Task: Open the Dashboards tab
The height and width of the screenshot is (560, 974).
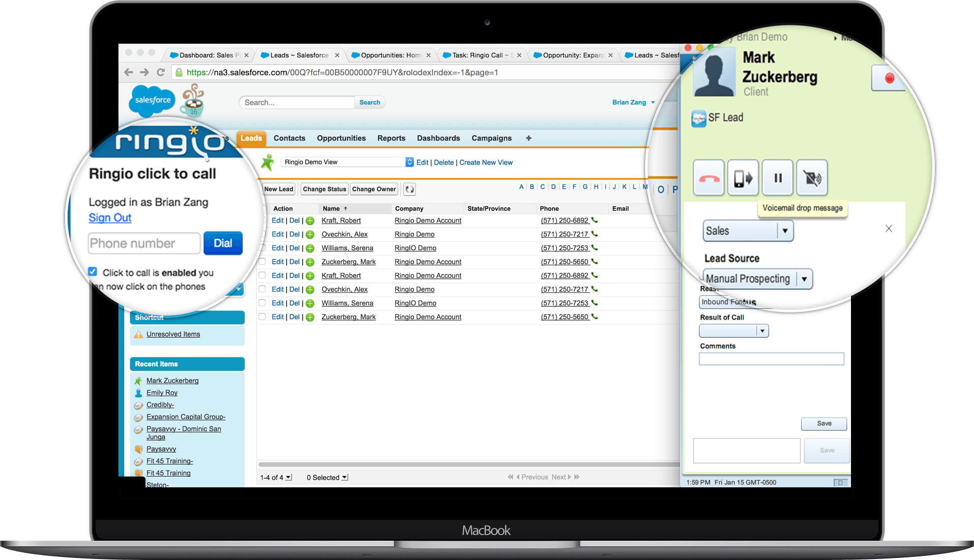Action: [x=438, y=138]
